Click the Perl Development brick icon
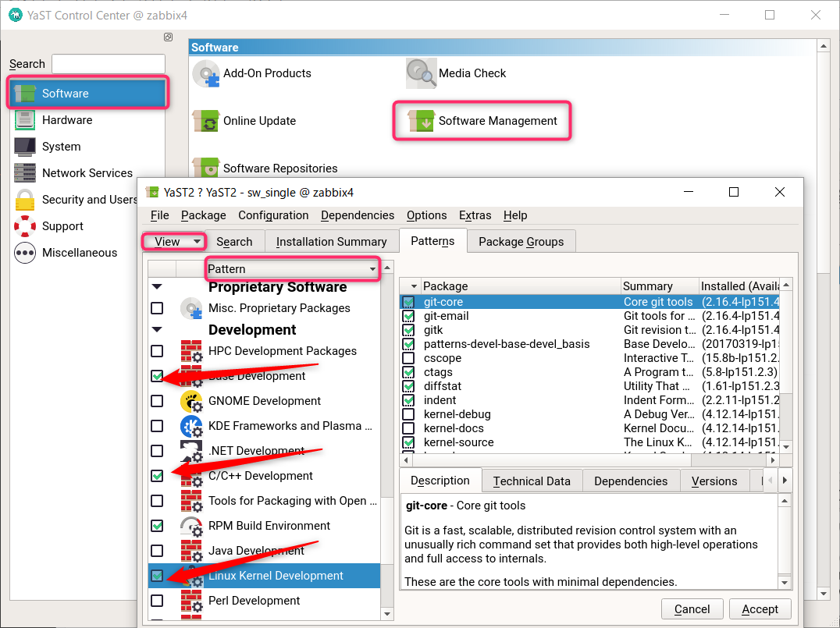 [191, 601]
